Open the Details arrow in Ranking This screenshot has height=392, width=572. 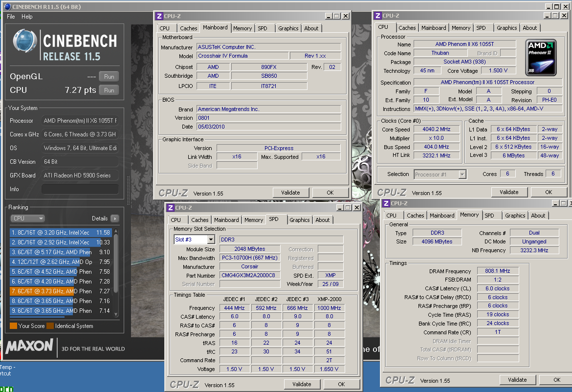pyautogui.click(x=115, y=218)
